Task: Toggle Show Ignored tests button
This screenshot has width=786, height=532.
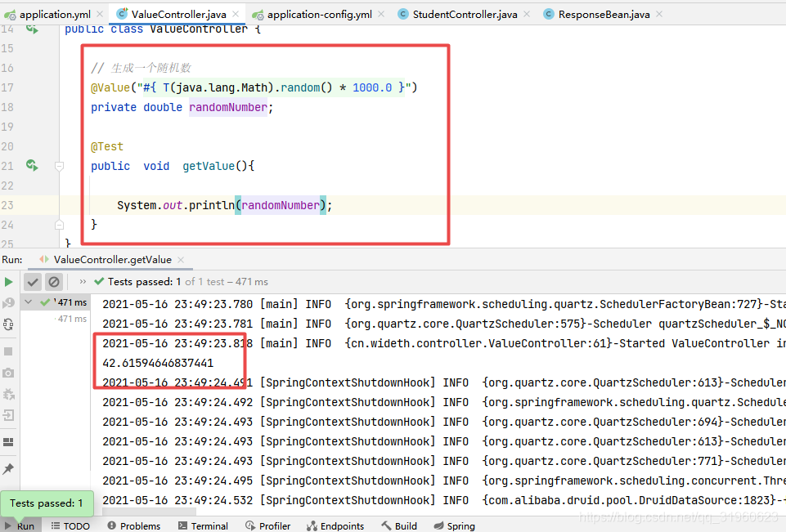Action: [x=54, y=282]
